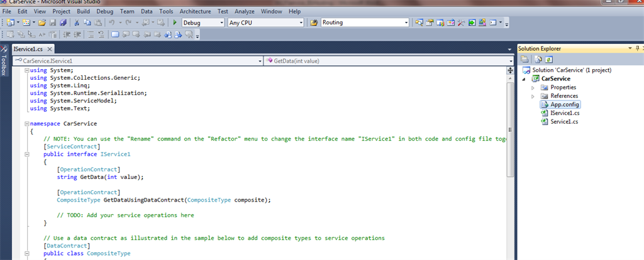Click the editor split window handle
Image resolution: width=644 pixels, height=260 pixels.
[x=510, y=70]
